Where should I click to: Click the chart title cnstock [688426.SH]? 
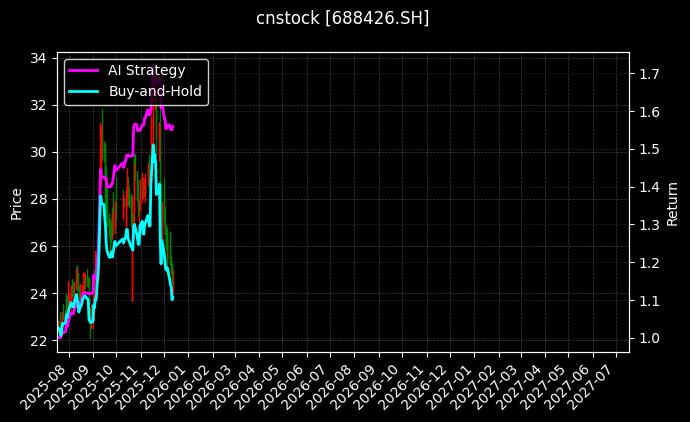[344, 18]
